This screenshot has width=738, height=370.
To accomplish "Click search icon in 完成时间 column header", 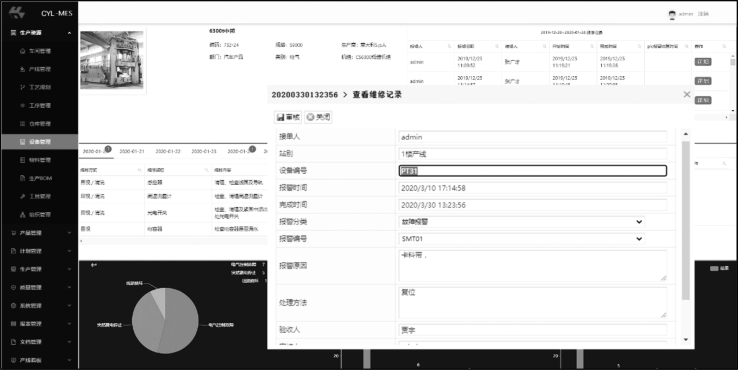I will point(640,46).
